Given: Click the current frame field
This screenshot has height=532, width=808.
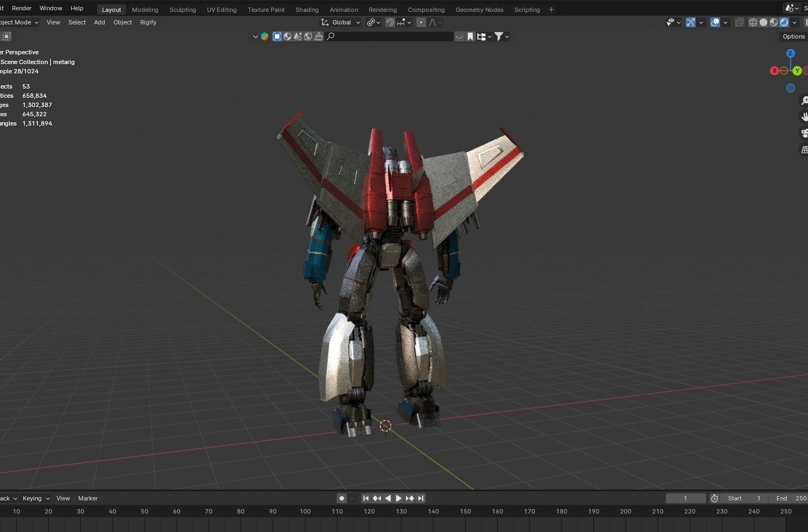Looking at the screenshot, I should pyautogui.click(x=686, y=498).
